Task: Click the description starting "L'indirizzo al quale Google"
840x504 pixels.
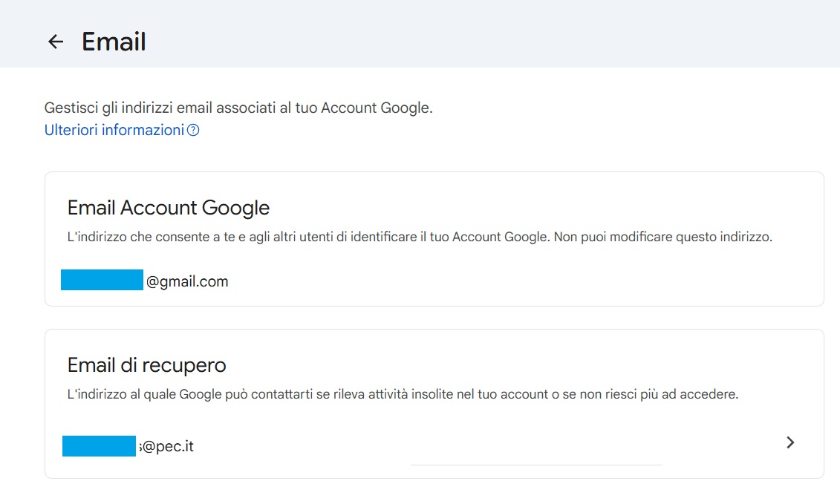Action: [403, 394]
